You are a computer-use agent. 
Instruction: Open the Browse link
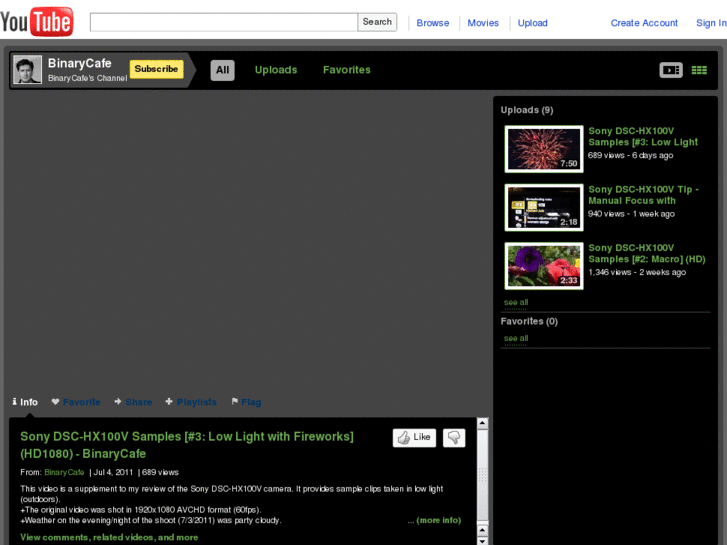[x=433, y=23]
